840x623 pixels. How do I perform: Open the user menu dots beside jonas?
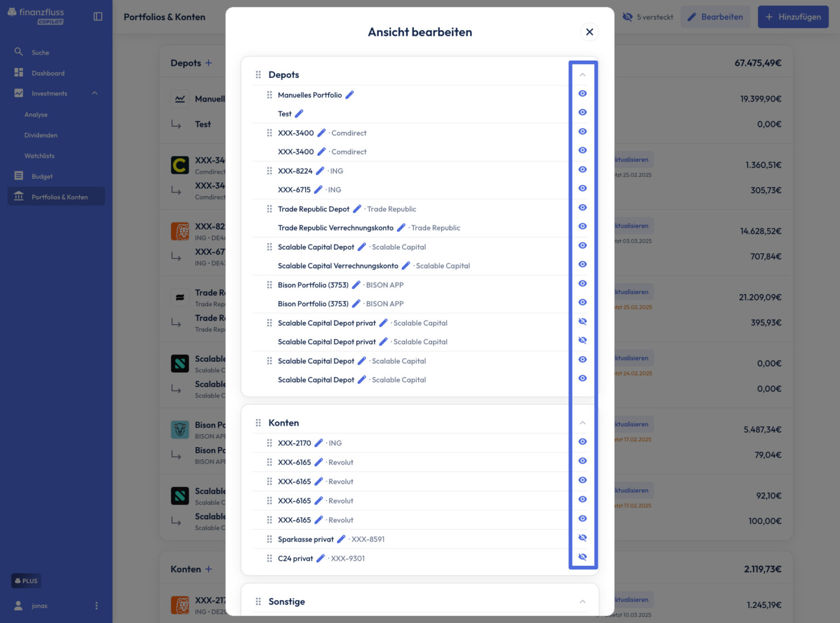[x=96, y=606]
